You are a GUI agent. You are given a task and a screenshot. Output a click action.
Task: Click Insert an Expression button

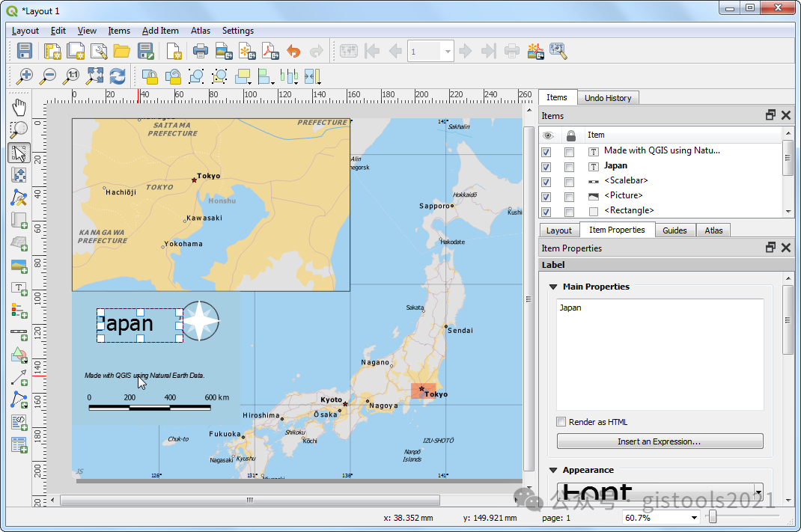click(x=660, y=441)
